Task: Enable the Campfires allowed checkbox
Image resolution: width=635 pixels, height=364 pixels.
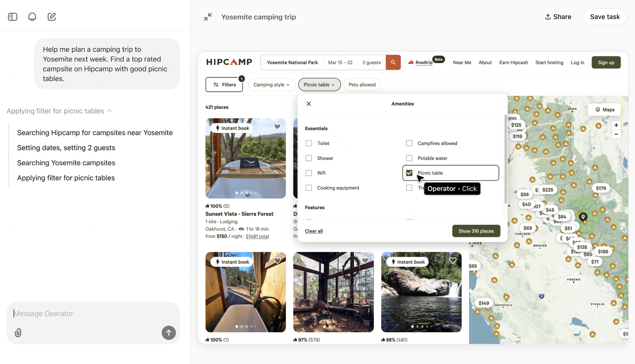Action: (409, 143)
